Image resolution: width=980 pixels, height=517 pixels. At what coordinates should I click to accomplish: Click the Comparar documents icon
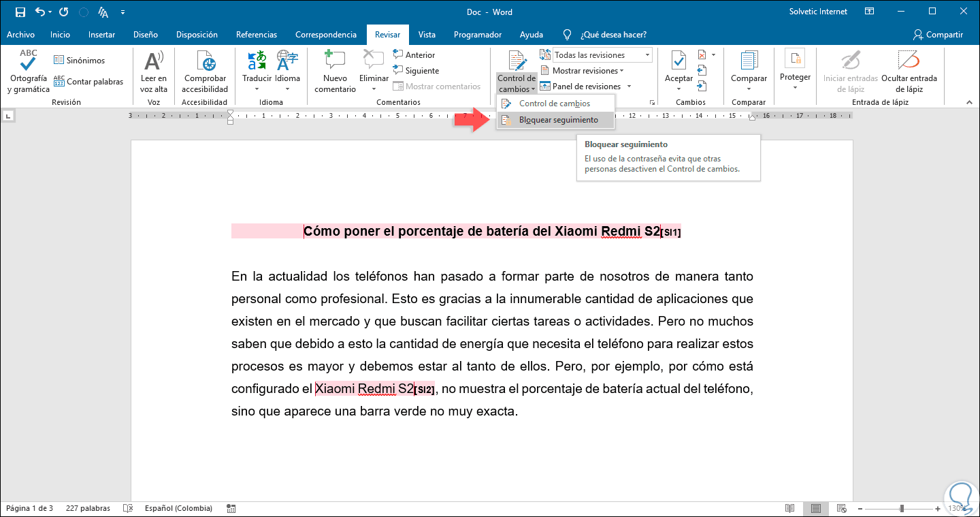coord(749,63)
